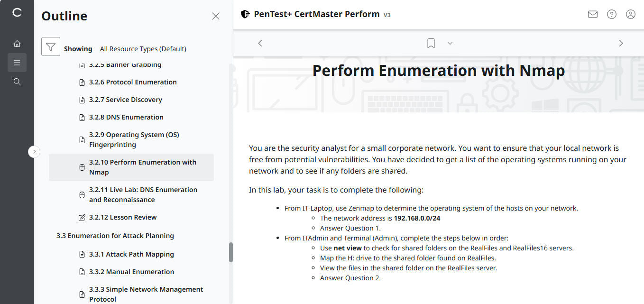Go to the next page arrow
Image resolution: width=644 pixels, height=304 pixels.
tap(621, 43)
